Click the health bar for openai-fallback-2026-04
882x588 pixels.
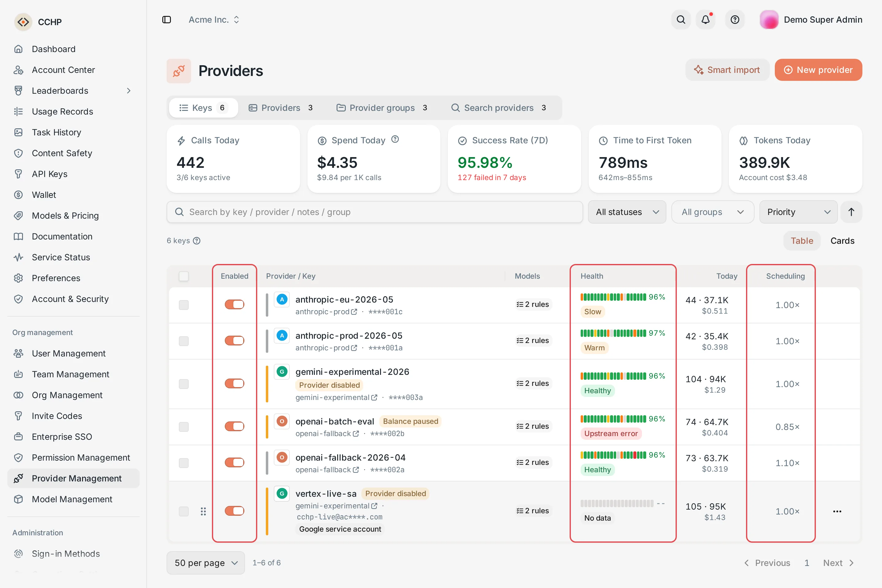(613, 455)
